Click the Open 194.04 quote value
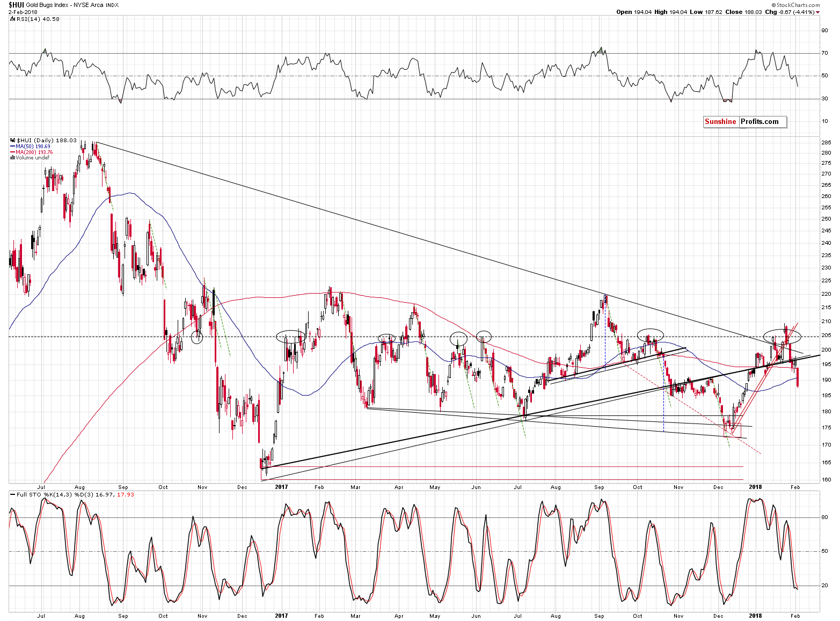 [x=634, y=12]
